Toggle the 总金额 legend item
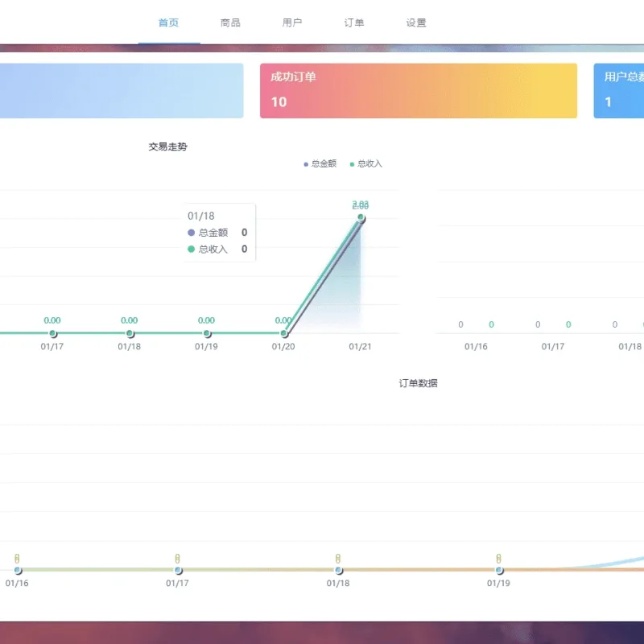The width and height of the screenshot is (644, 644). (x=320, y=164)
